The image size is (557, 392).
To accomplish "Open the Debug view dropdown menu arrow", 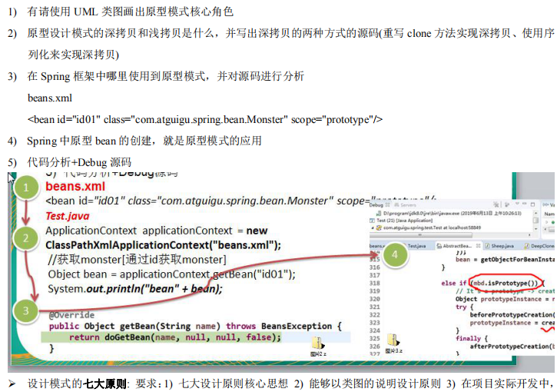I will (x=517, y=204).
